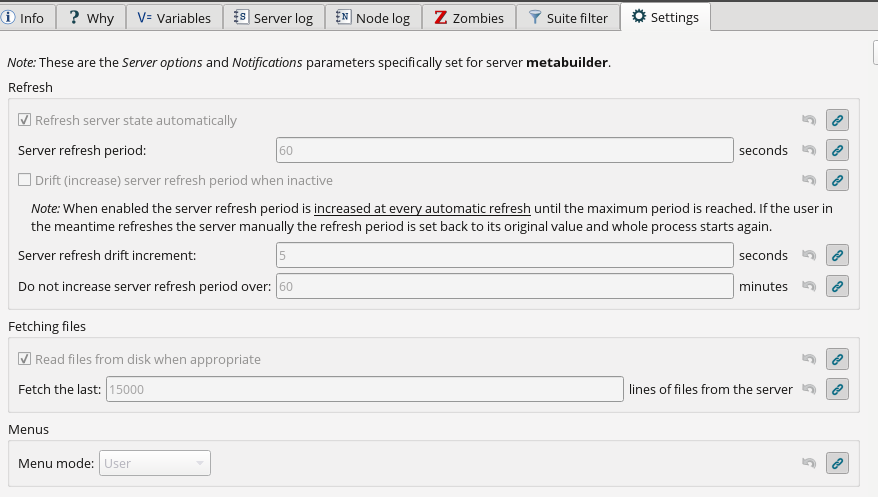Go to the Node log tab
Image resolution: width=878 pixels, height=497 pixels.
point(373,18)
